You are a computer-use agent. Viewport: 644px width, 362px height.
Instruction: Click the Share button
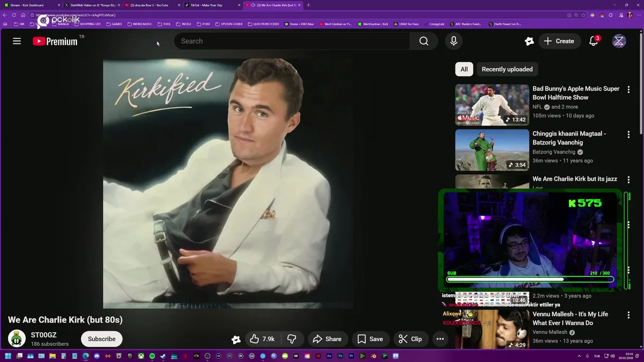pyautogui.click(x=327, y=339)
